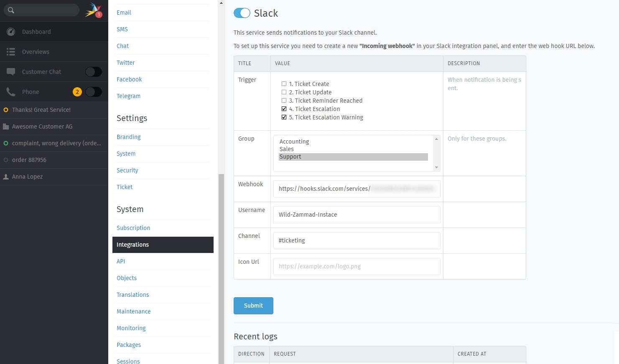This screenshot has width=619, height=364.
Task: Click the Phone handset icon
Action: tap(11, 92)
